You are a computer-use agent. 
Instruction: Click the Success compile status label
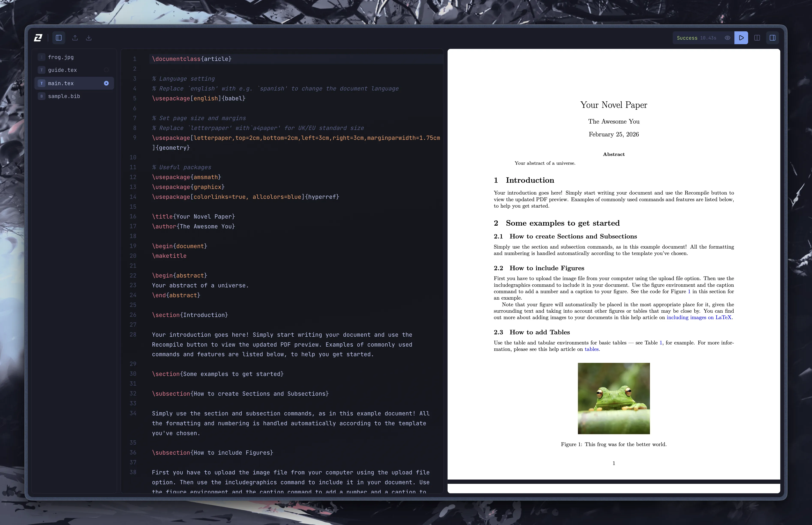[x=687, y=38]
